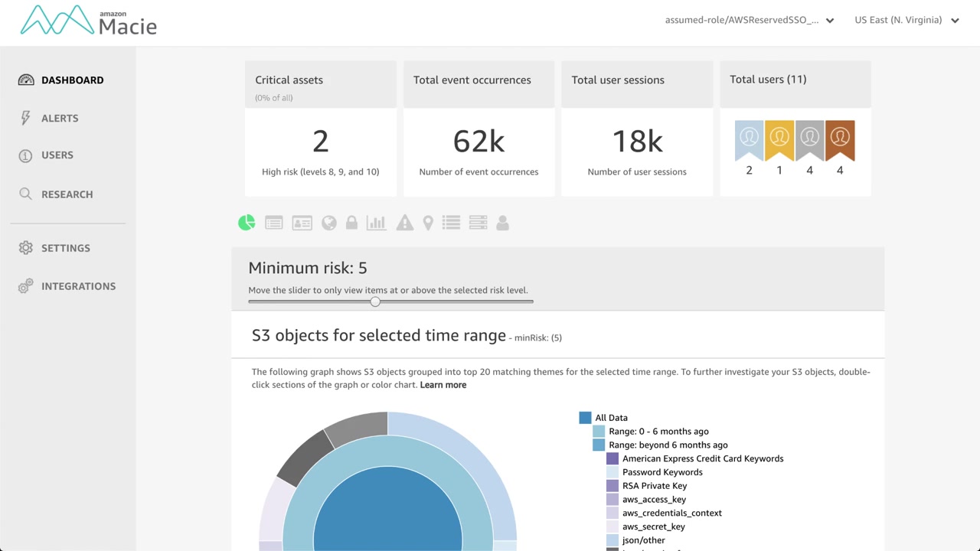Viewport: 980px width, 551px height.
Task: Click the Critical assets summary card
Action: [320, 129]
